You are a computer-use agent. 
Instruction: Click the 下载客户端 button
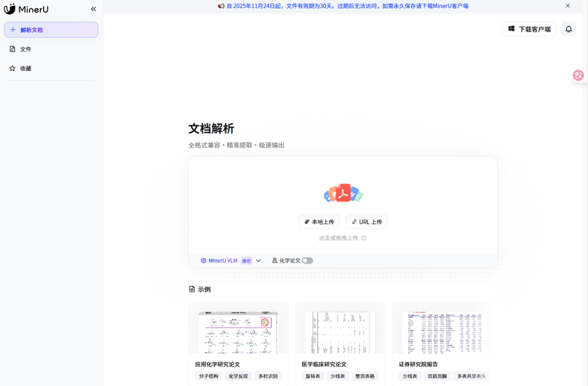(x=529, y=29)
